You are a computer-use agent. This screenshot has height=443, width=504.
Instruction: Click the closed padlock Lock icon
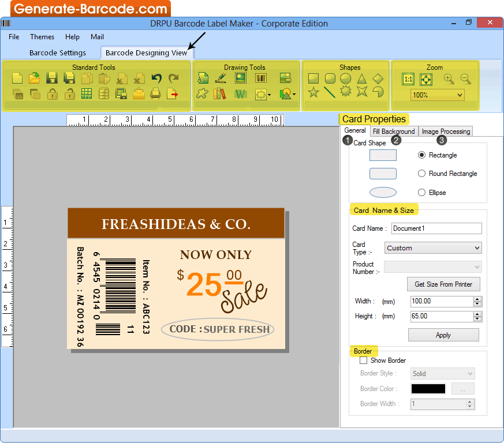point(53,94)
